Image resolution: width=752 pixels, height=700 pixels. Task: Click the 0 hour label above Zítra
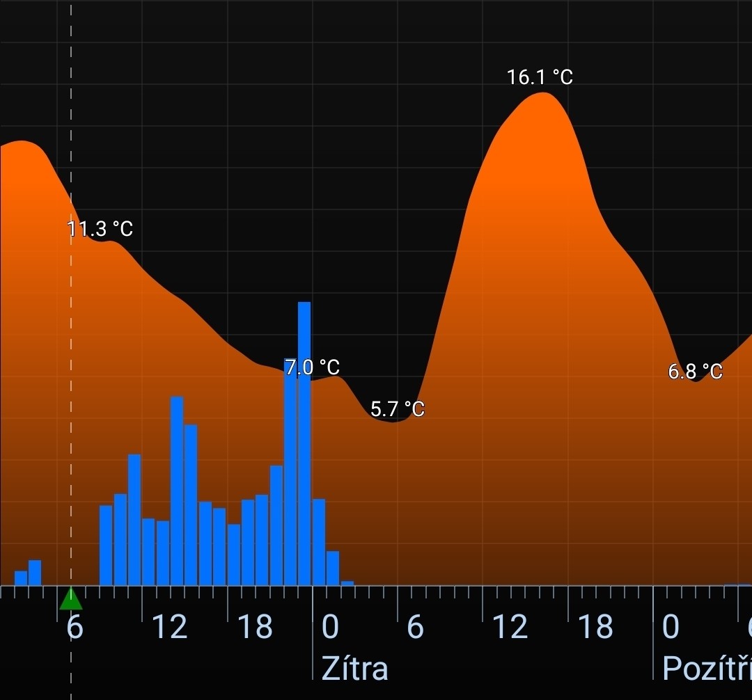[330, 628]
